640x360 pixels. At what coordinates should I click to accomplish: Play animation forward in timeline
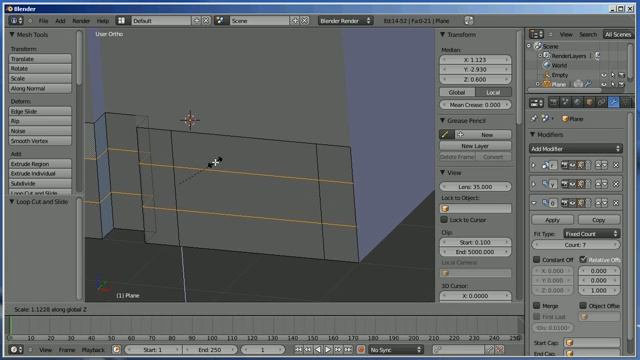328,349
